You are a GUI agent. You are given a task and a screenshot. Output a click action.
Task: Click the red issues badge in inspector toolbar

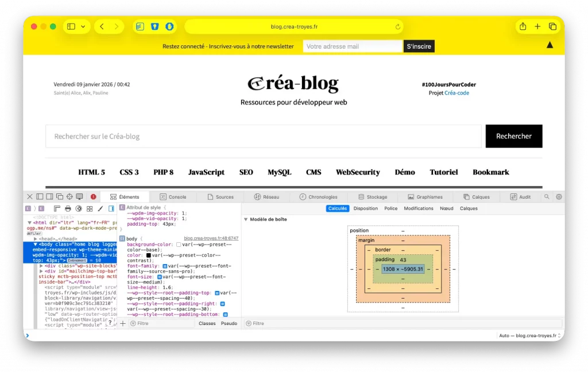[x=94, y=197]
